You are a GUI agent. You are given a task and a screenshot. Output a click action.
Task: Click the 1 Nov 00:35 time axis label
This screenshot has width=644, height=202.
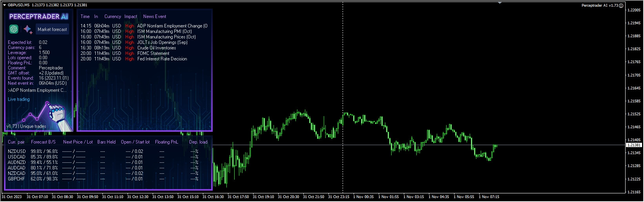(x=363, y=197)
